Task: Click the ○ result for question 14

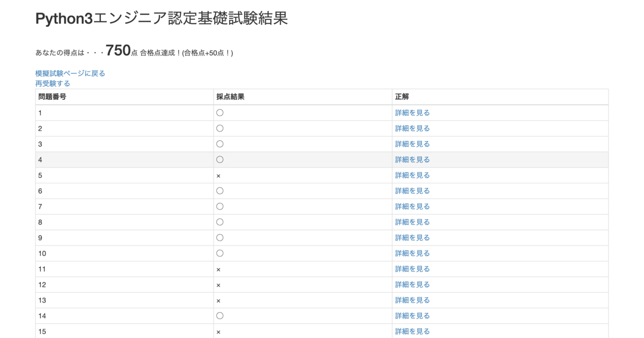Action: tap(219, 315)
